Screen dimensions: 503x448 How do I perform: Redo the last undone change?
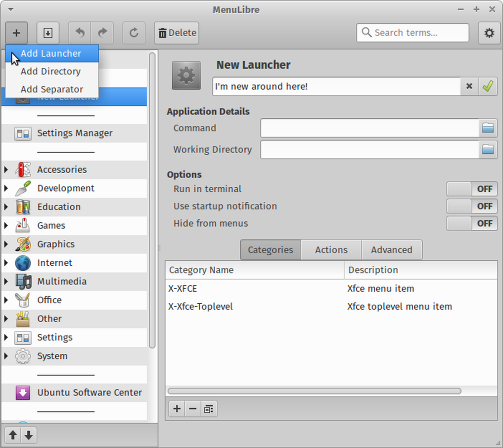(102, 33)
